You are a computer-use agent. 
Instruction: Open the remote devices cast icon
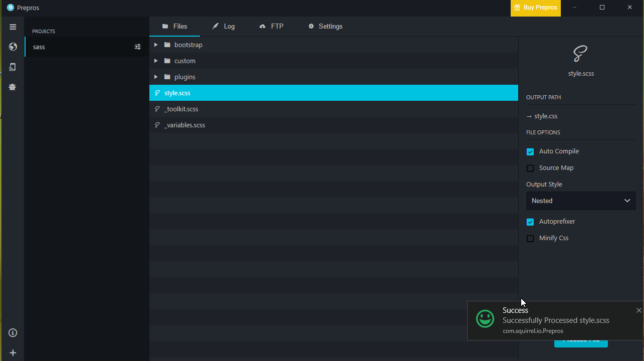tap(13, 67)
